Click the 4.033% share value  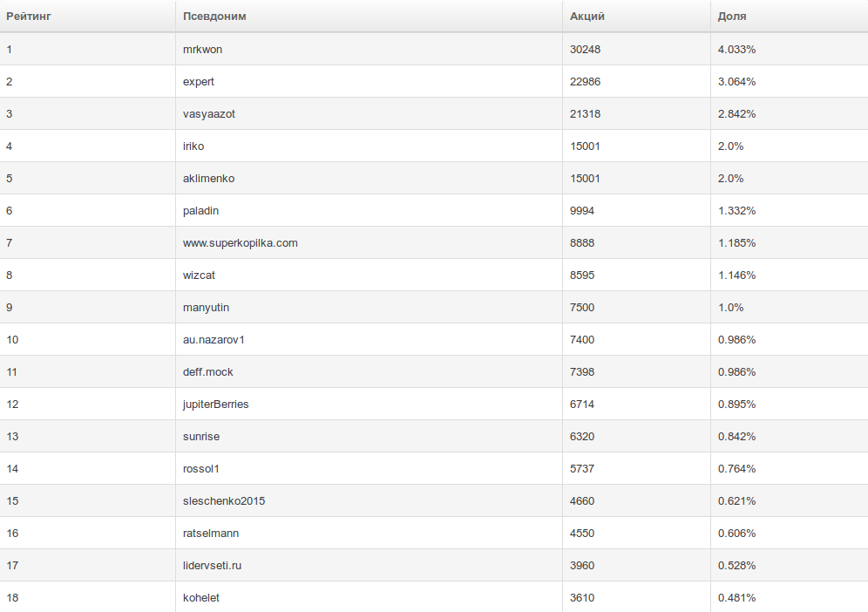point(736,50)
